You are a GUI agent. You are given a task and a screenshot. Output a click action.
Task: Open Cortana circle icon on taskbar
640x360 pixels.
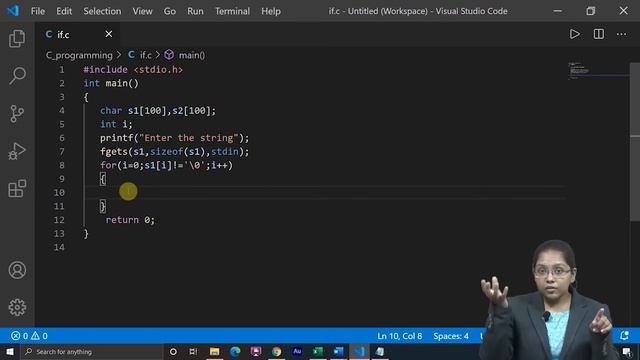[173, 351]
